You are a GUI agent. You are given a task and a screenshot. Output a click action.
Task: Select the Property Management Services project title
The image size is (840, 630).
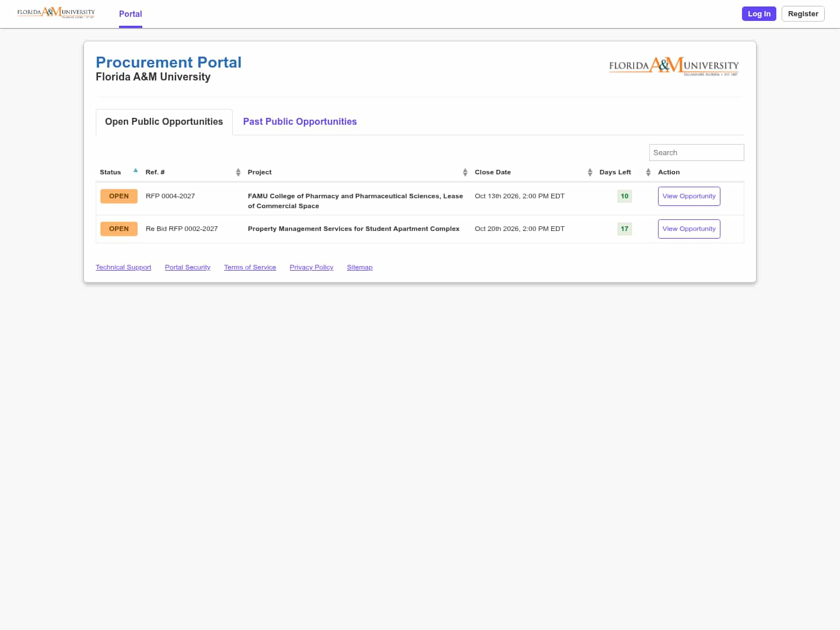click(x=353, y=229)
